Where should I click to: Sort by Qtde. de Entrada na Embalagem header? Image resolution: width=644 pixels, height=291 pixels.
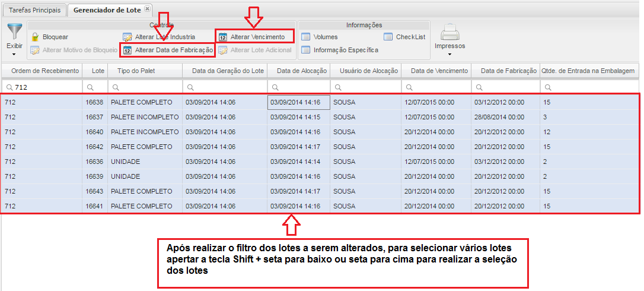pos(590,71)
